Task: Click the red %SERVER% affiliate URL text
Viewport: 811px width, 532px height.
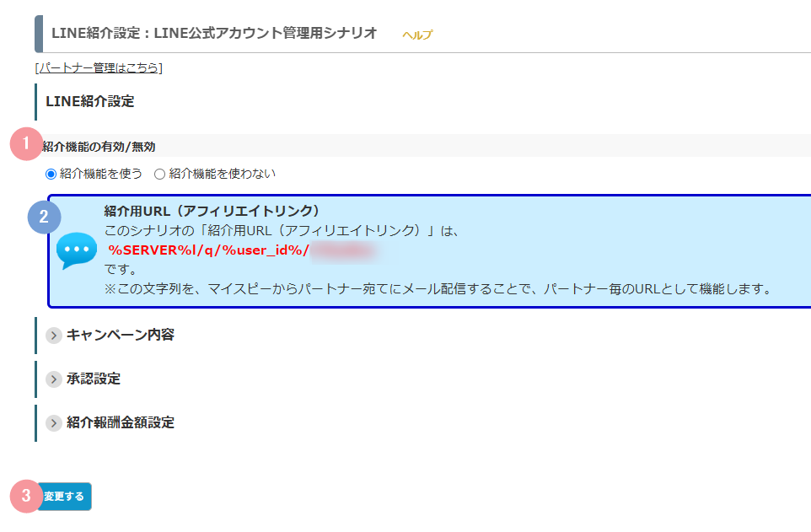Action: [208, 250]
